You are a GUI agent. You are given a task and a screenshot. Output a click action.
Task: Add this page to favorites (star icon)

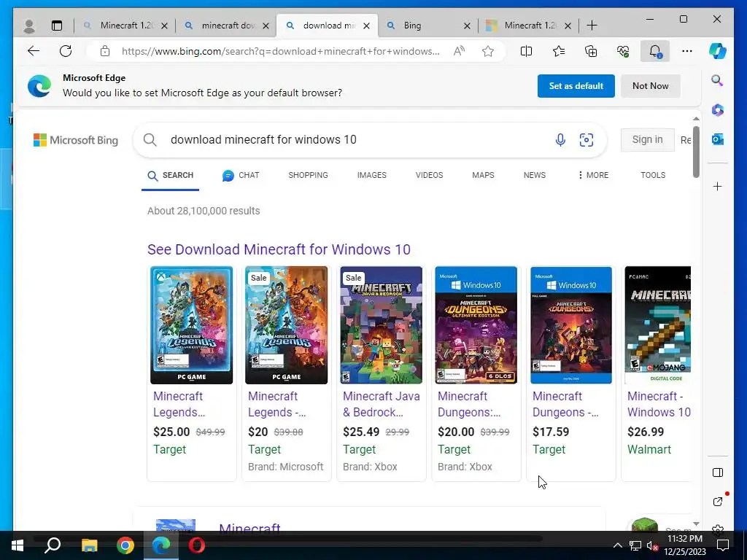[x=488, y=51]
